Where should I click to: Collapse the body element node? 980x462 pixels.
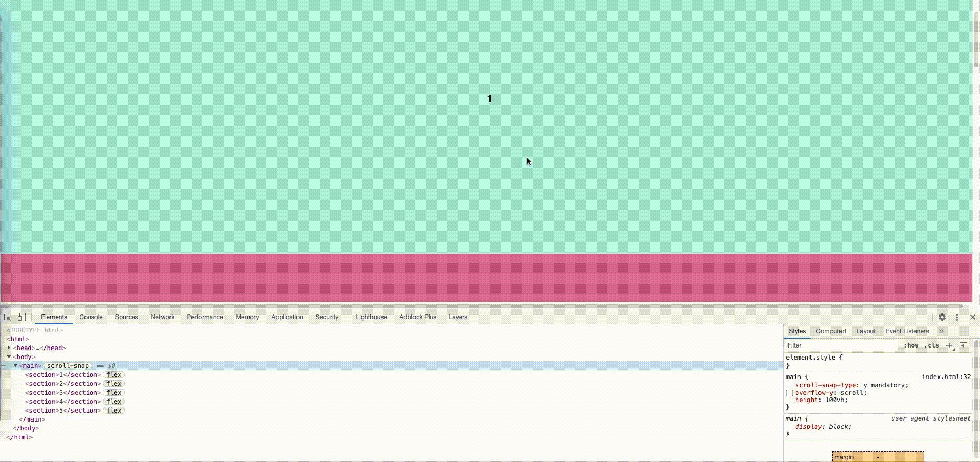click(9, 356)
